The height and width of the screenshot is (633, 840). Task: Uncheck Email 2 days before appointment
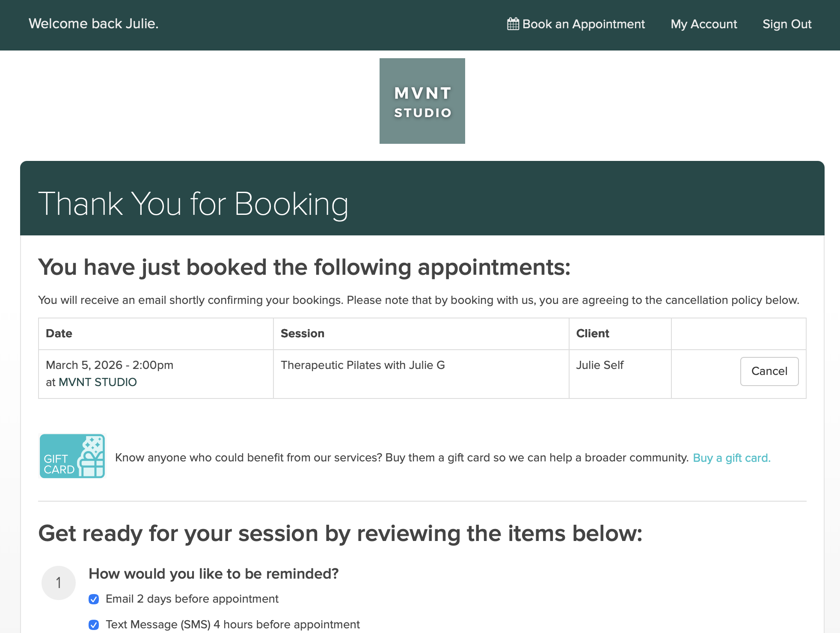coord(94,599)
